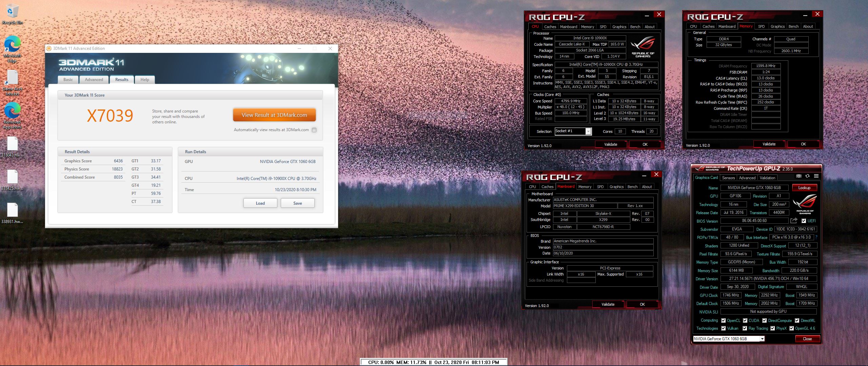The height and width of the screenshot is (366, 868).
Task: Toggle the Vulkan checkbox
Action: (x=723, y=328)
